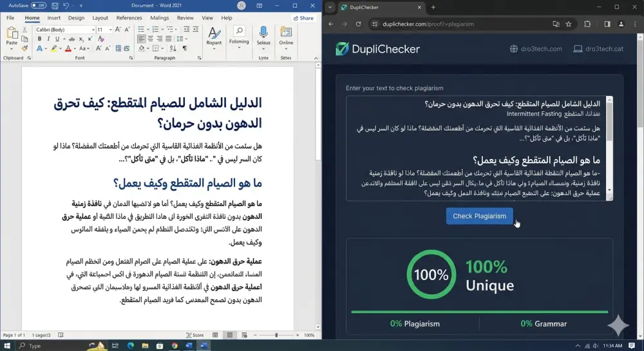The image size is (644, 351).
Task: Toggle Superscript formatting
Action: point(90,39)
